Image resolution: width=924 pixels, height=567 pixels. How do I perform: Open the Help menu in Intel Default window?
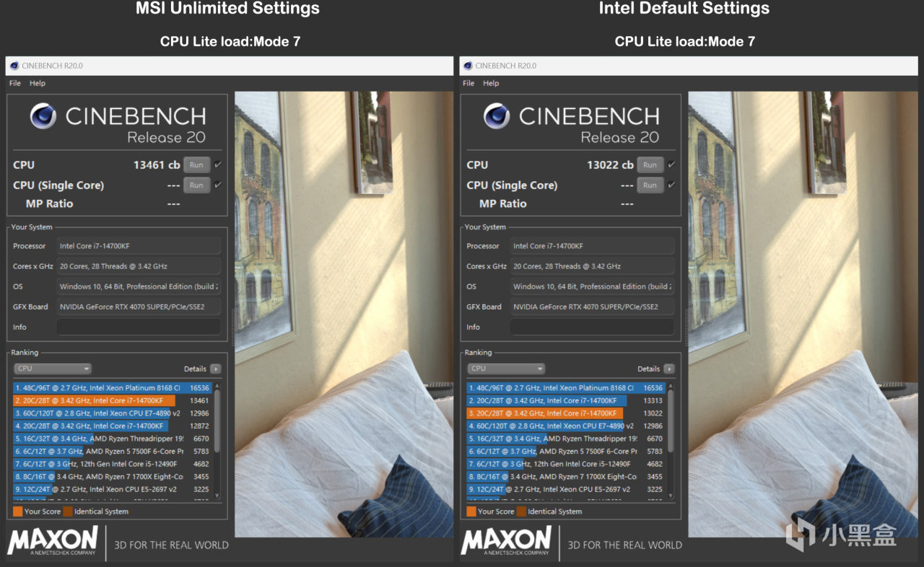(x=491, y=83)
